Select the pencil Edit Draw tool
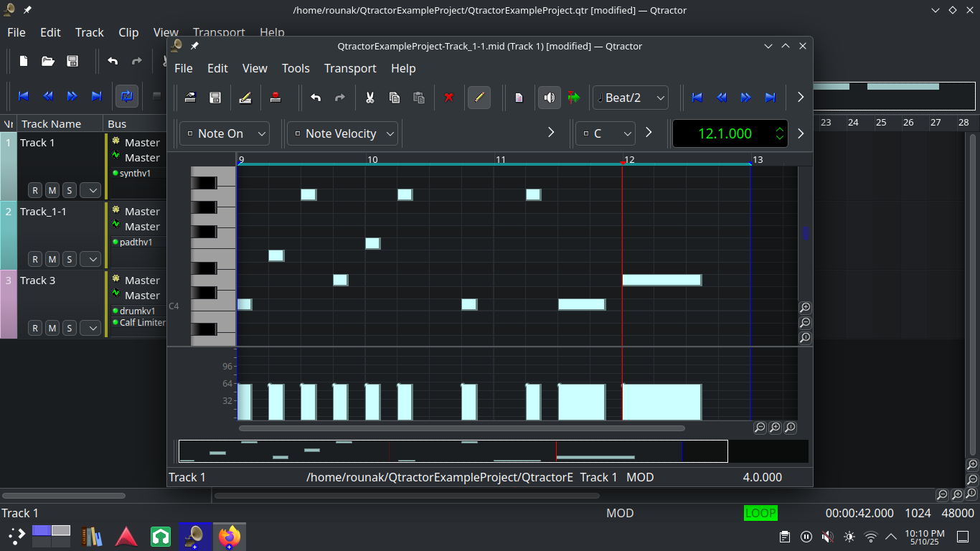This screenshot has width=980, height=551. pyautogui.click(x=479, y=98)
